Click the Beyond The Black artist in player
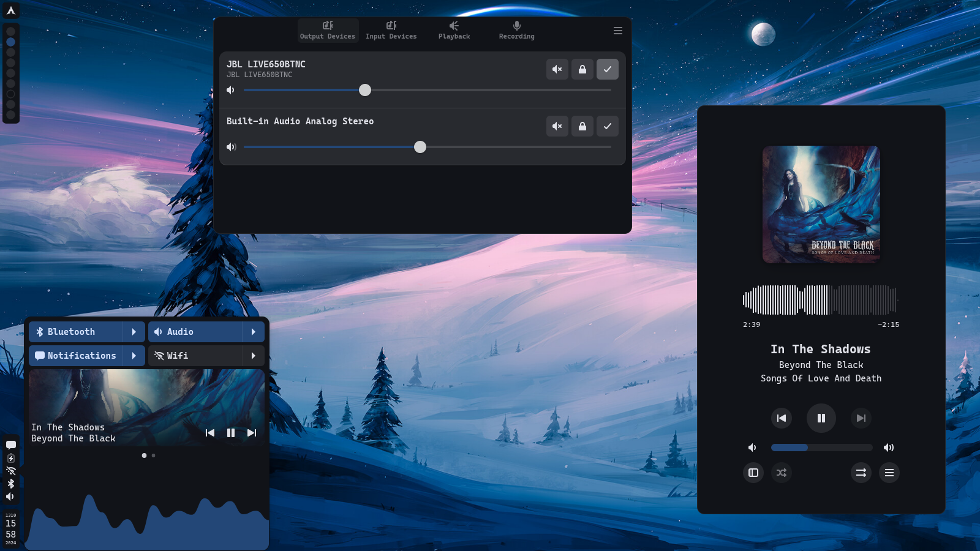Viewport: 980px width, 551px height. (821, 365)
